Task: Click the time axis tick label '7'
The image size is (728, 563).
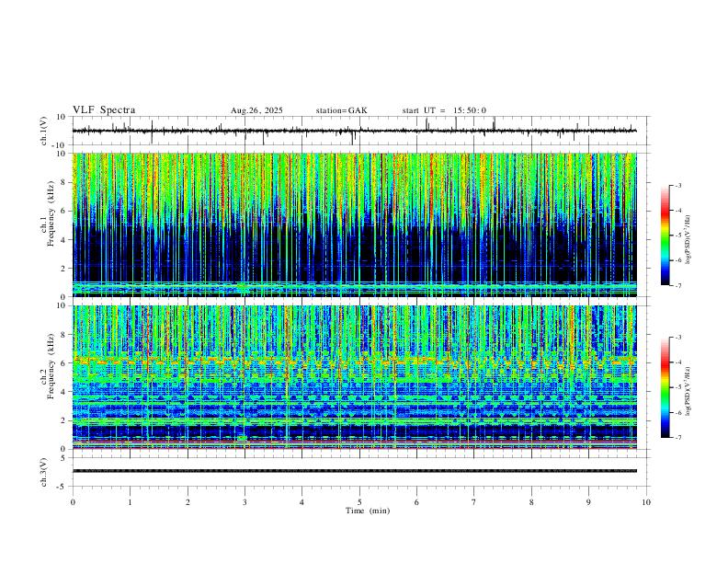Action: tap(474, 502)
